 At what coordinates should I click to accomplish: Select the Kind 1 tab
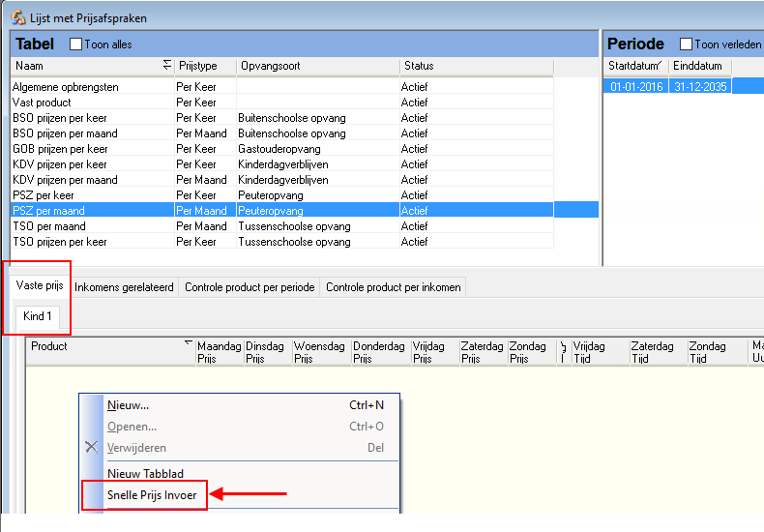point(38,316)
